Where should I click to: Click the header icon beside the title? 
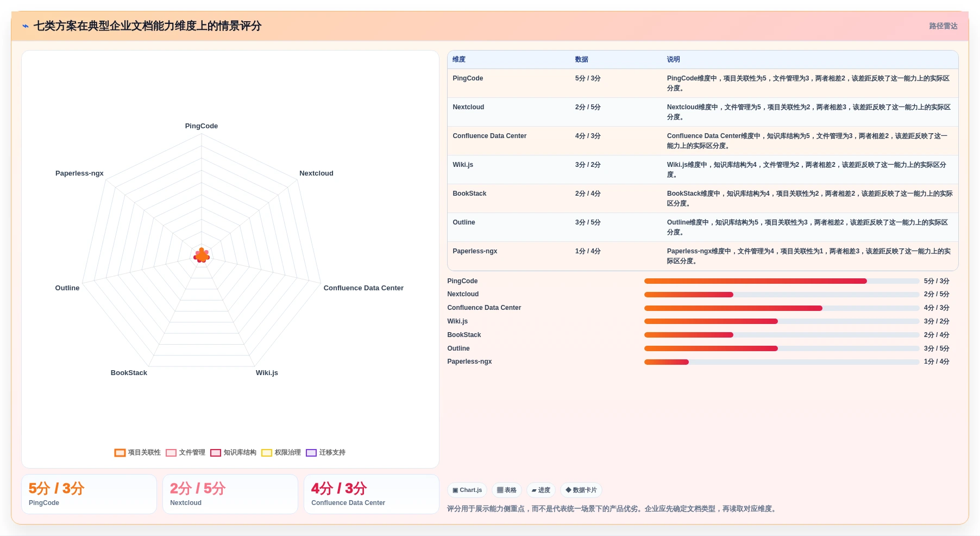(26, 26)
